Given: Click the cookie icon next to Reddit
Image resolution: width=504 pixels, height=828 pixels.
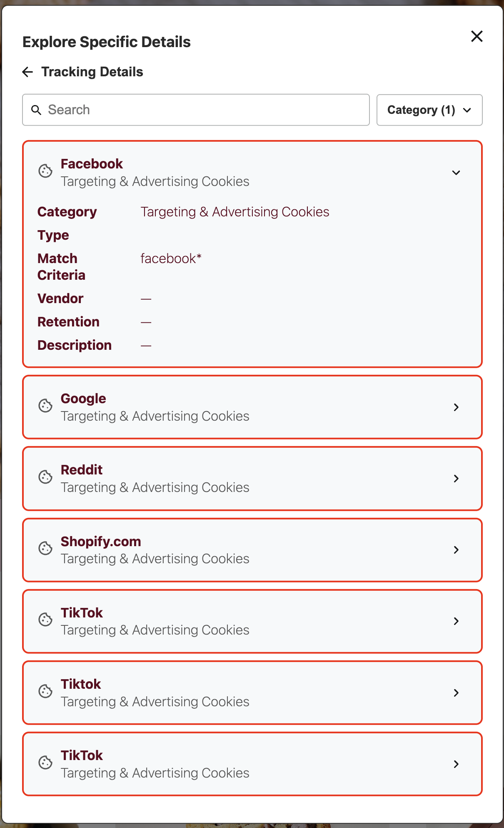Looking at the screenshot, I should point(45,477).
